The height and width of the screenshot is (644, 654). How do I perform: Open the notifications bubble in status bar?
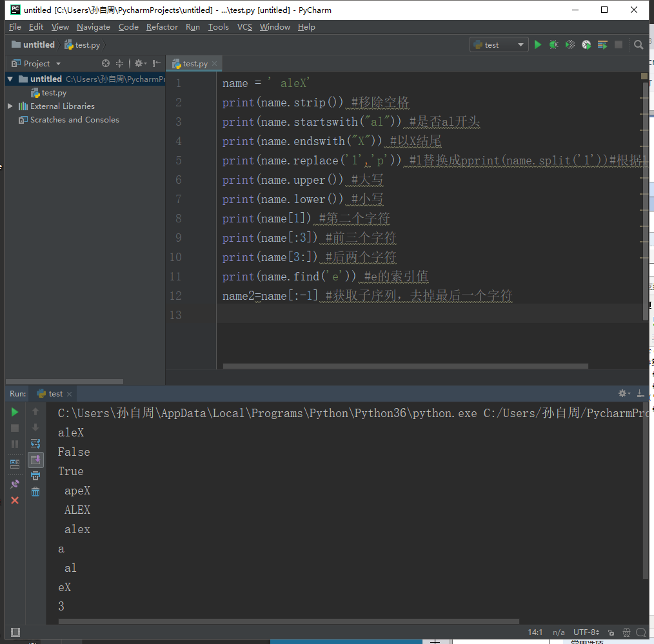point(640,632)
